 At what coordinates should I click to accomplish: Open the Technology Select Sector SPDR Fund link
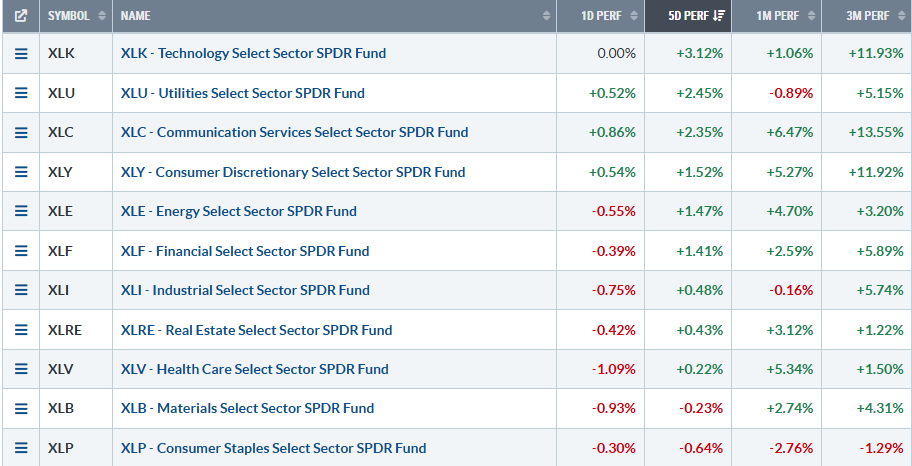click(253, 53)
